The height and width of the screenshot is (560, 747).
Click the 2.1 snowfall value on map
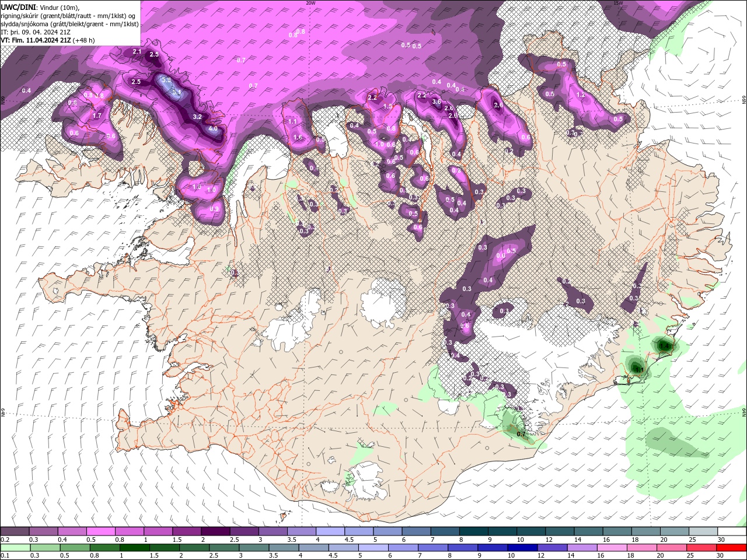[x=137, y=52]
